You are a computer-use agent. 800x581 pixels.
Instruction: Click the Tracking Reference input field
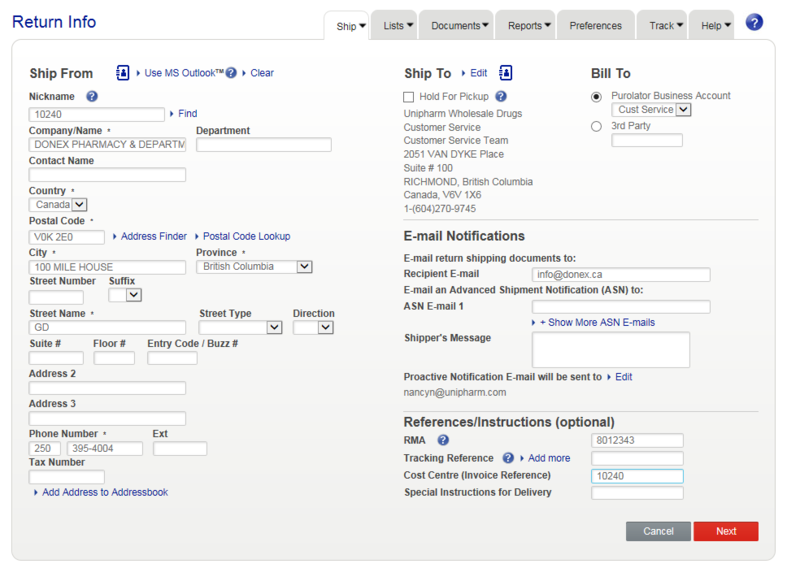point(637,458)
